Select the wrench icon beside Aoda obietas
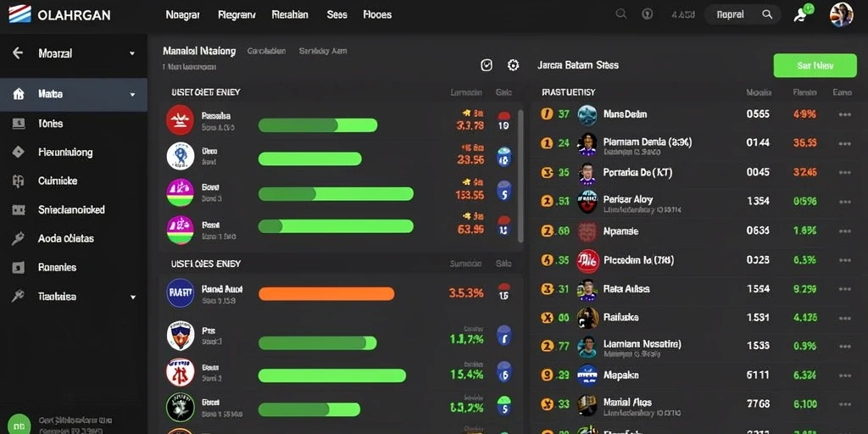 (x=18, y=238)
